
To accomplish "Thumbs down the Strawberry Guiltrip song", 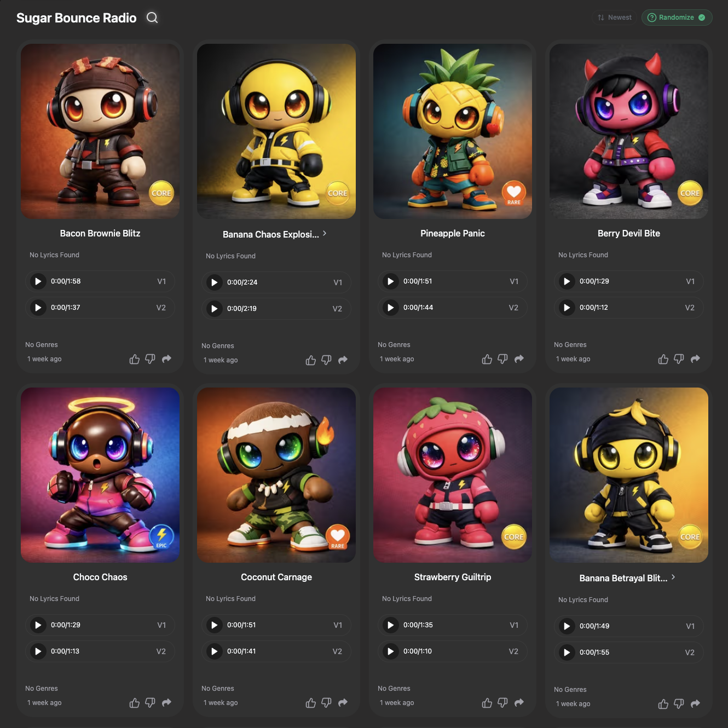I will tap(502, 703).
